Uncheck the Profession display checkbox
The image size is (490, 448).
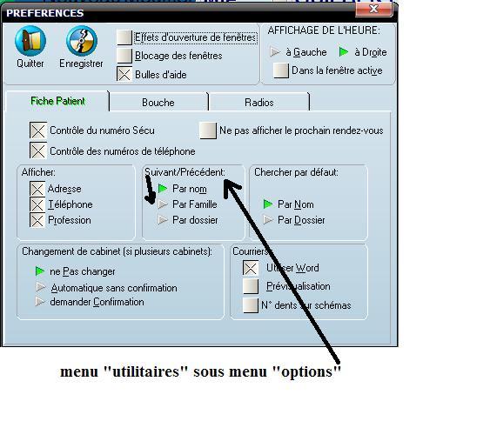pos(37,220)
